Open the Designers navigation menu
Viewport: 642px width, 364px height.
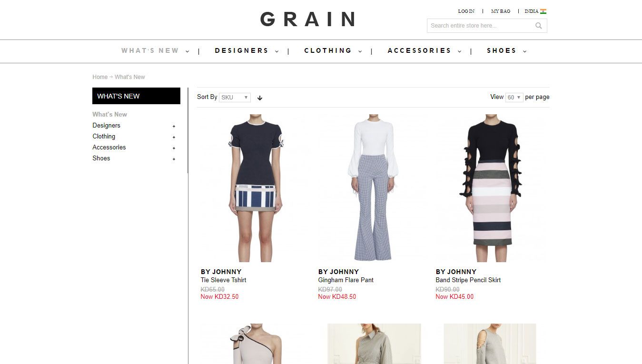coord(247,50)
